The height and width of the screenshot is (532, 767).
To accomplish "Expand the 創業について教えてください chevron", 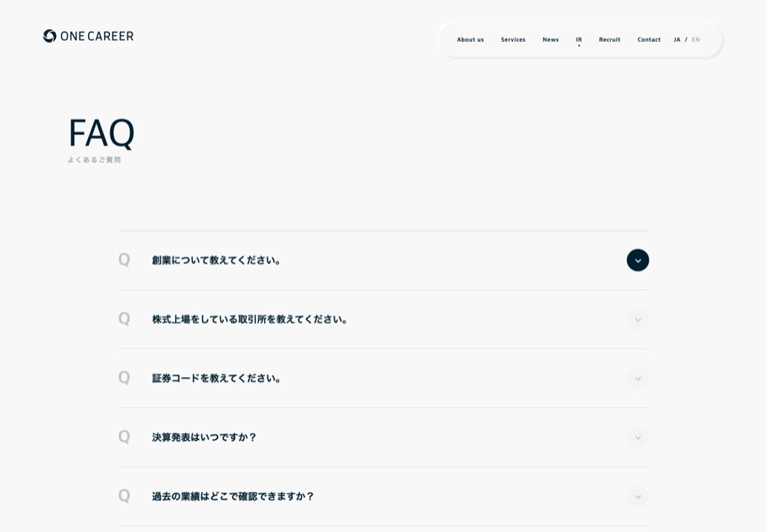I will 638,260.
